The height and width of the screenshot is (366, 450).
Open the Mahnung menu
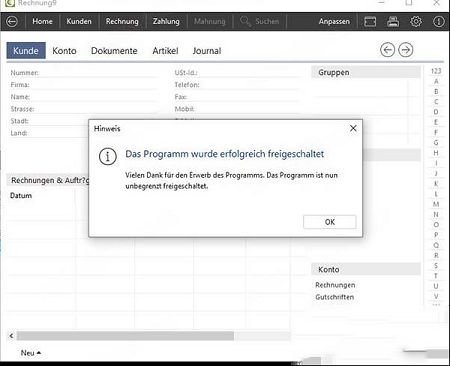tap(210, 22)
